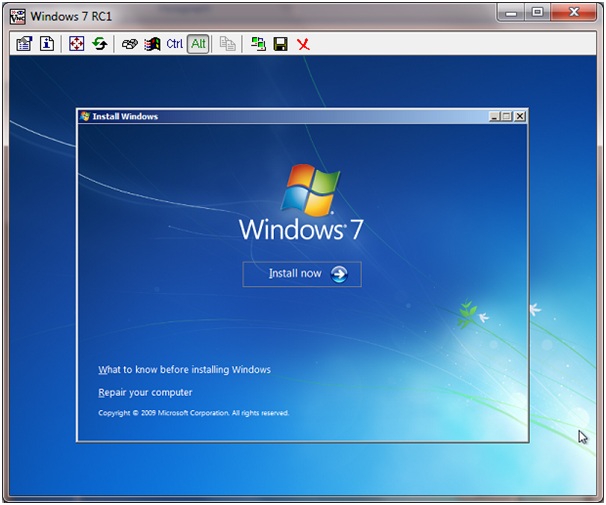
Task: Maximize the Install Windows dialog
Action: [507, 116]
